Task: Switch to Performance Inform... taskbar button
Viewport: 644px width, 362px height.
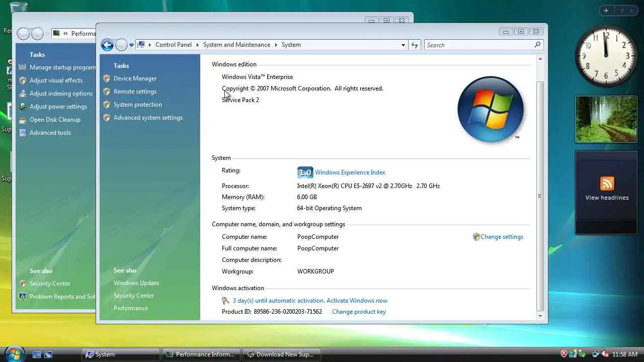Action: (201, 354)
